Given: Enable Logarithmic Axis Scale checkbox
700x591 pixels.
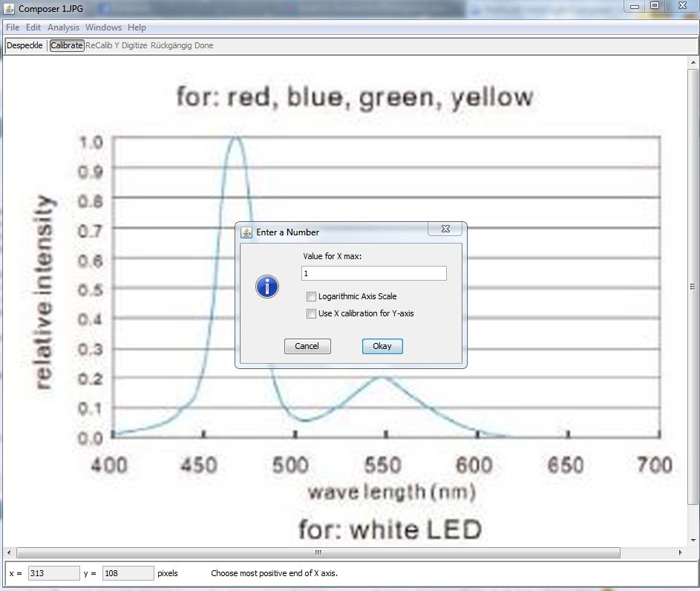Looking at the screenshot, I should pos(312,297).
